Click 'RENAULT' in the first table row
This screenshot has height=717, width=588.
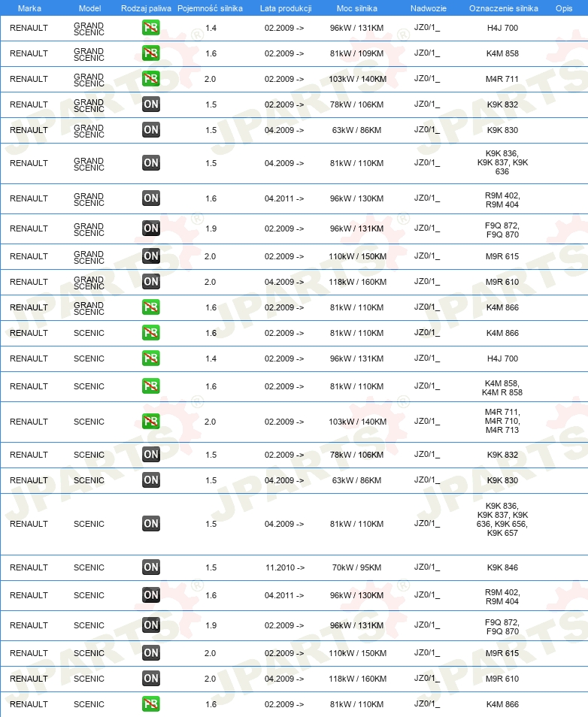(29, 28)
